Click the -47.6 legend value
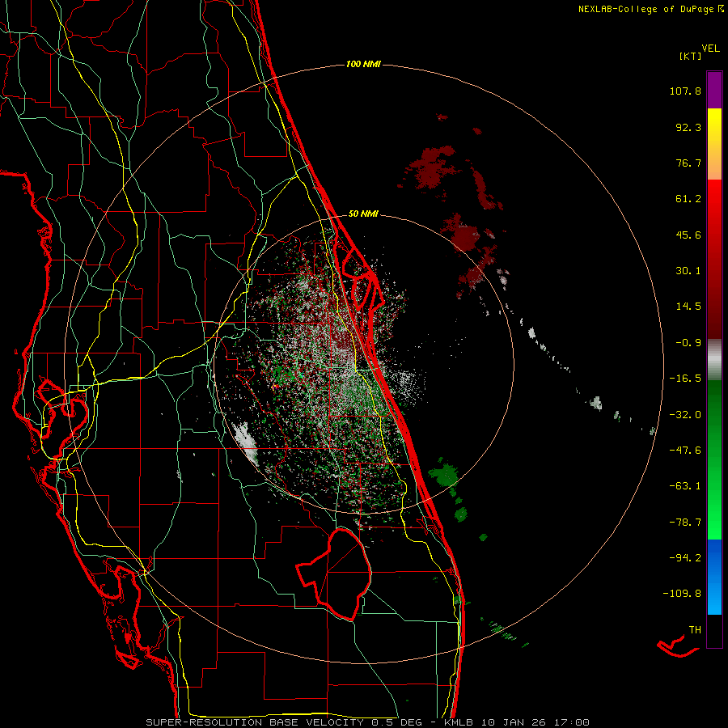The width and height of the screenshot is (728, 728). [x=685, y=451]
